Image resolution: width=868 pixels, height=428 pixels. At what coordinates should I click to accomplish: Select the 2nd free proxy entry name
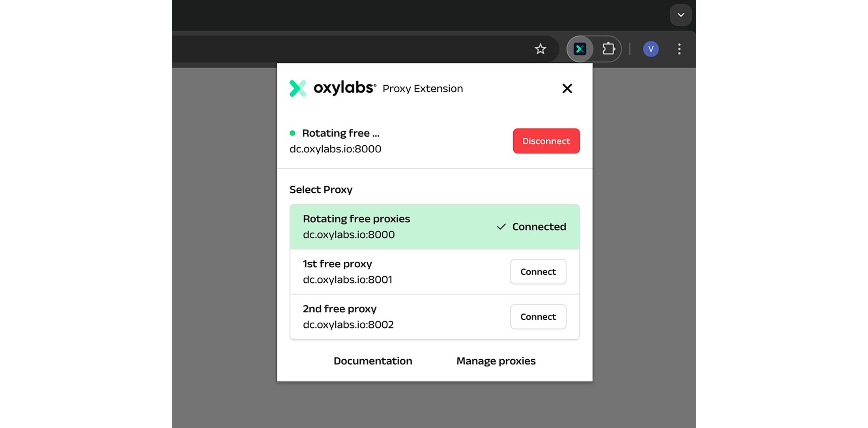point(340,309)
